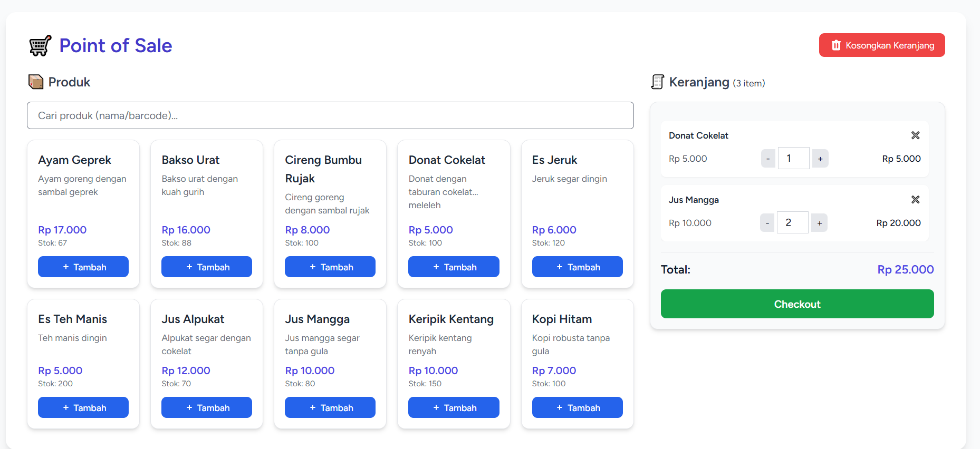Decrease Jus Mangga quantity with minus
980x449 pixels.
(767, 223)
